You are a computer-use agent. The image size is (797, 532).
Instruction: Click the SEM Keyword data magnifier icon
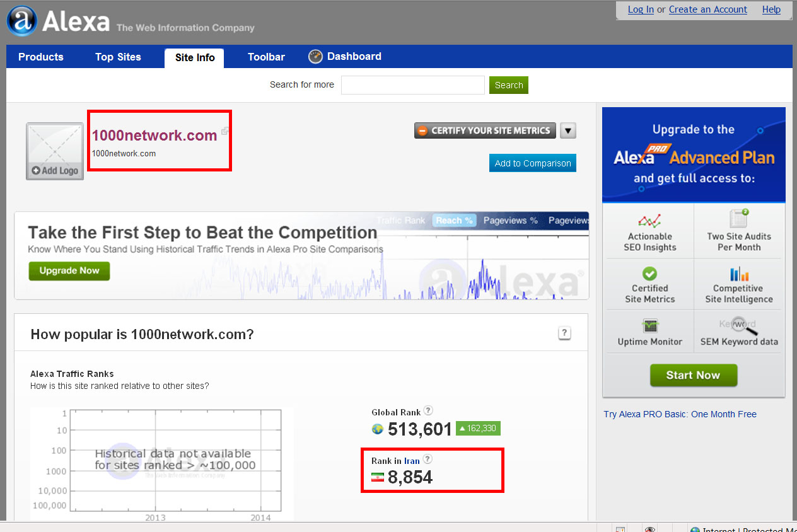click(739, 325)
